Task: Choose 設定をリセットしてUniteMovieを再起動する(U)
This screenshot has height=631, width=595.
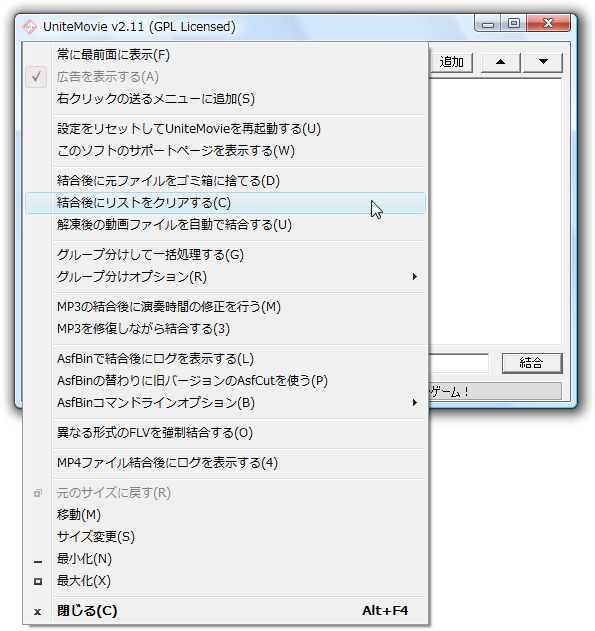Action: tap(225, 129)
